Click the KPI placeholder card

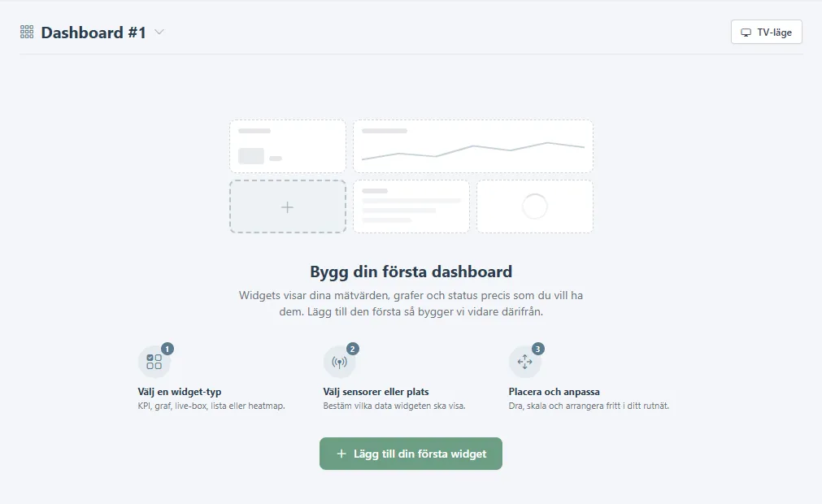tap(288, 146)
